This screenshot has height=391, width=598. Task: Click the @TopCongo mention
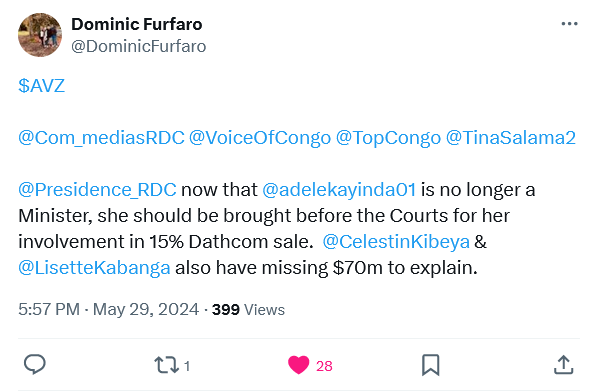coord(388,138)
